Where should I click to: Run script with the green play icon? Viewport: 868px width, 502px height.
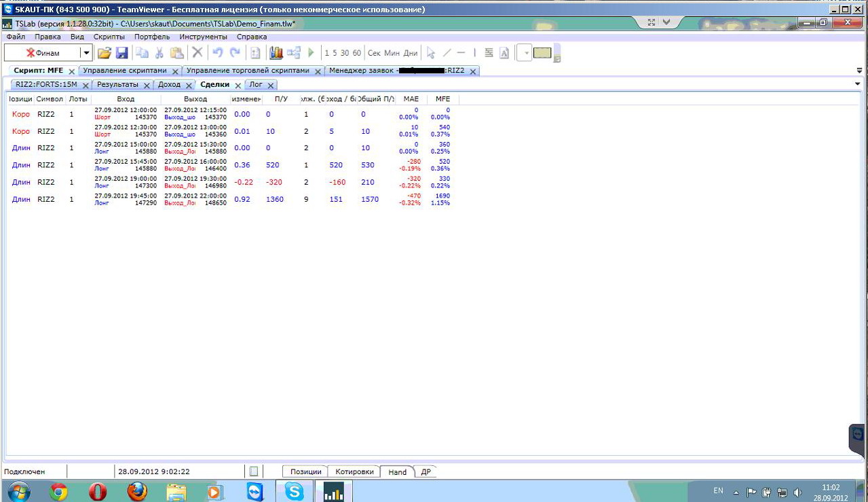pos(311,53)
